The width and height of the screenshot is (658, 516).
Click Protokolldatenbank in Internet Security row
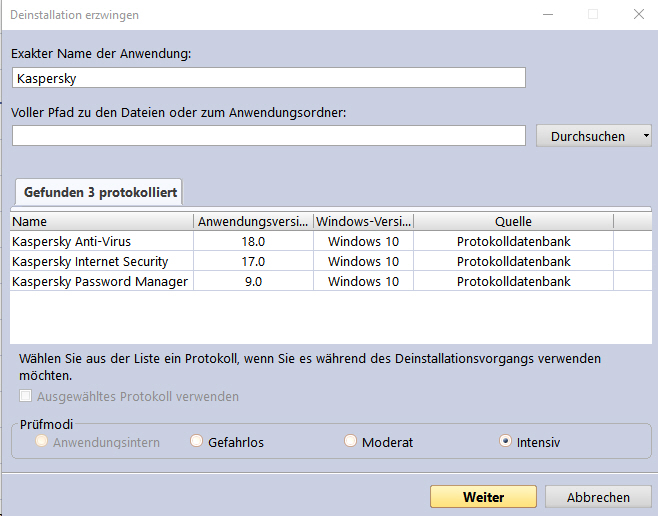[513, 261]
